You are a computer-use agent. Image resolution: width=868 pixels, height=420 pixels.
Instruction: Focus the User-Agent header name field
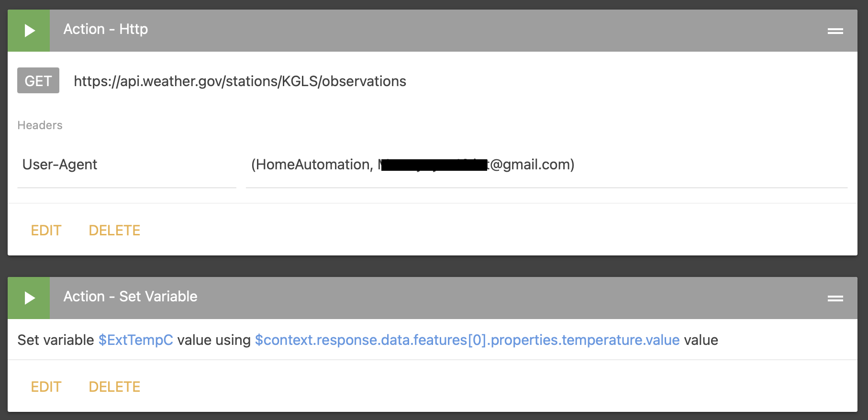(126, 165)
